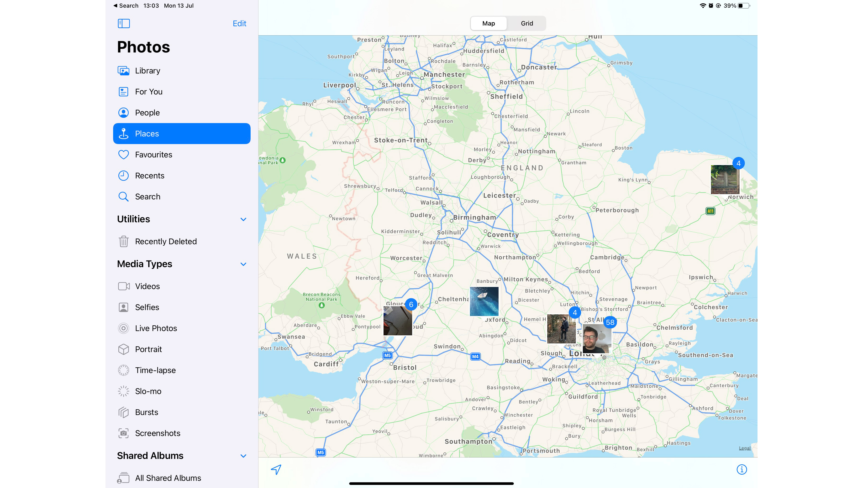Show Live Photos media type

(182, 328)
